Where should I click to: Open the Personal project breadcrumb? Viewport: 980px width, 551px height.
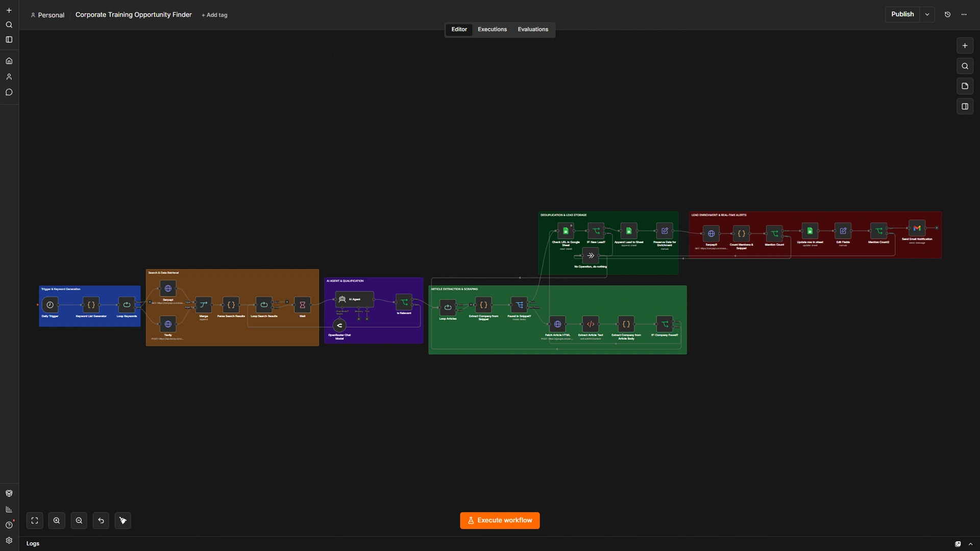[x=47, y=15]
